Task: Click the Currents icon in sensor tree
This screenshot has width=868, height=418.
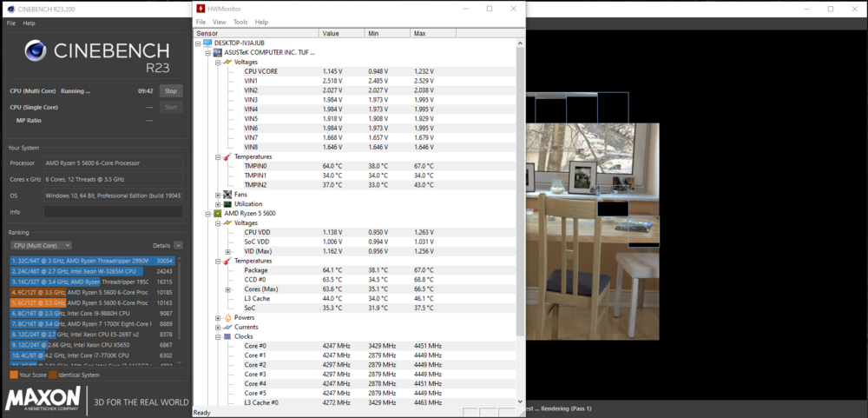Action: (x=227, y=327)
